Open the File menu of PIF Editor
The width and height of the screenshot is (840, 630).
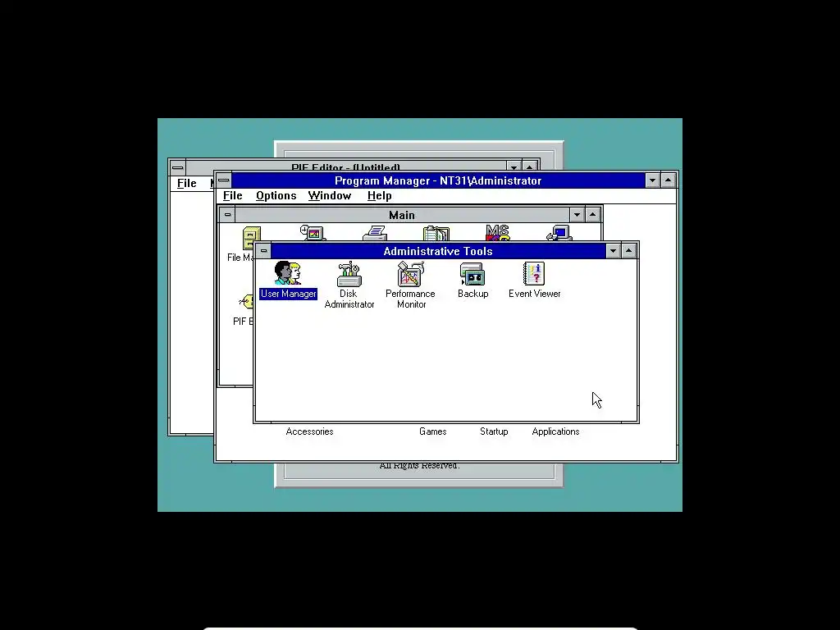tap(186, 183)
